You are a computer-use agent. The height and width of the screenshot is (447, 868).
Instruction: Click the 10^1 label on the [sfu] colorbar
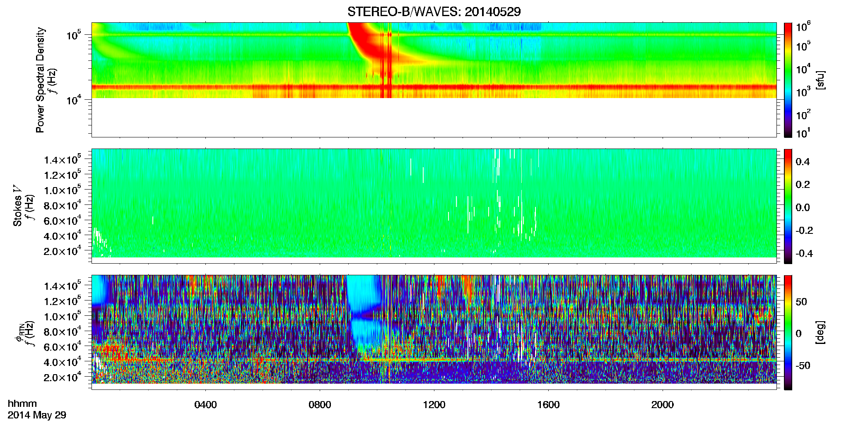pyautogui.click(x=803, y=133)
